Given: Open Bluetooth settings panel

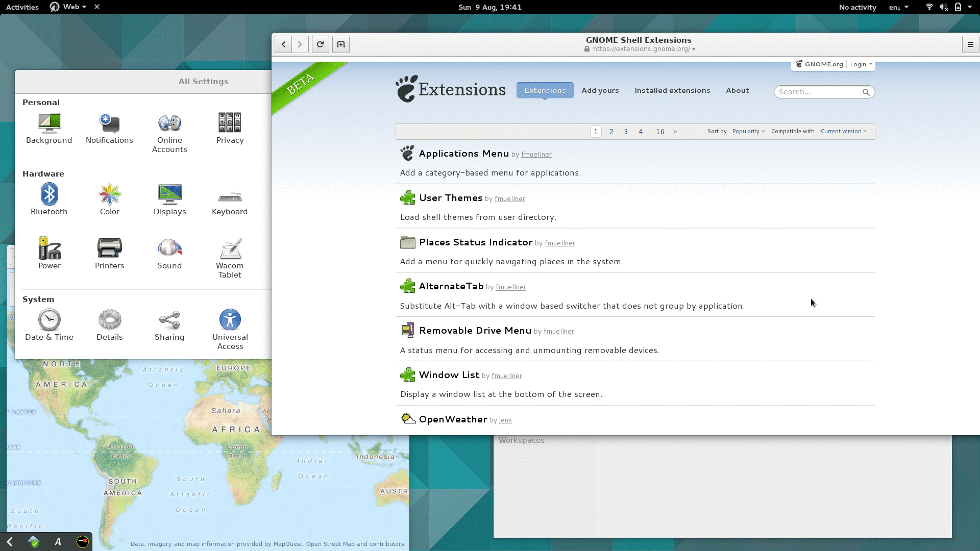Looking at the screenshot, I should (x=49, y=199).
